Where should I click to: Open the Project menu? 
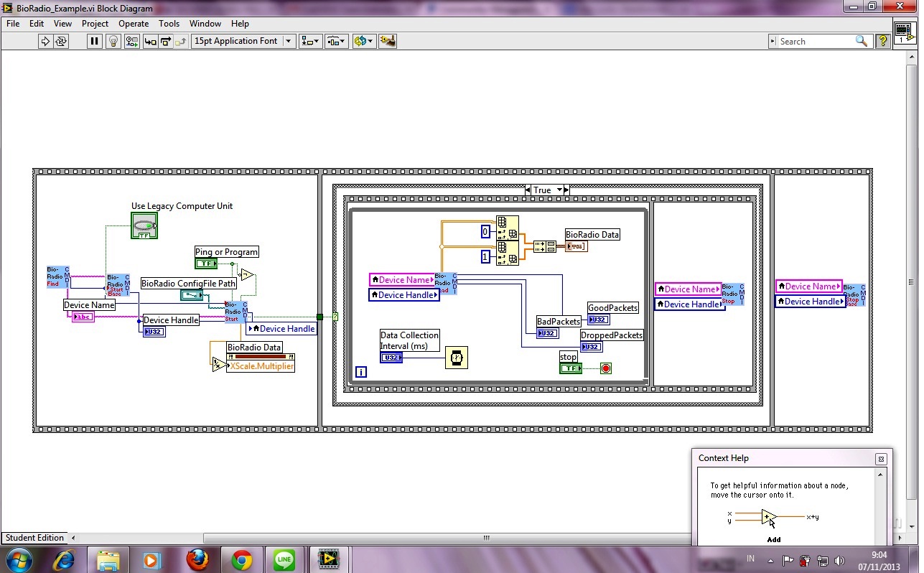click(x=95, y=24)
